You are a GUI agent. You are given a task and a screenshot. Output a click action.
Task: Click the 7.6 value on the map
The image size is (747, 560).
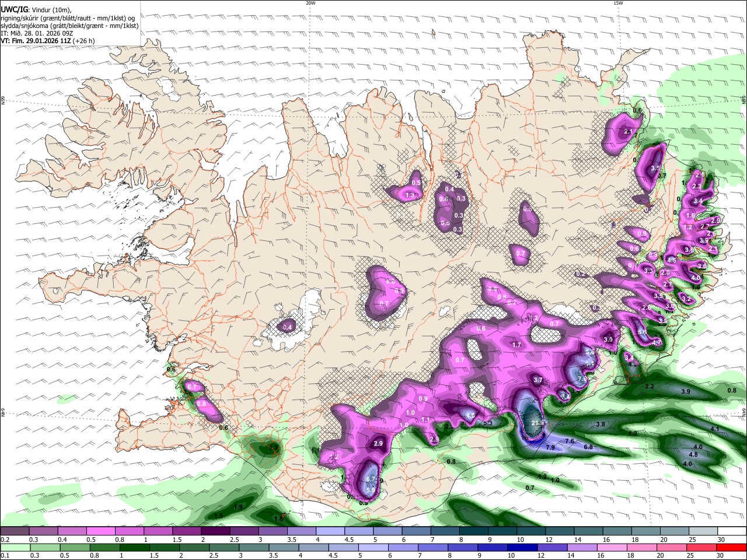[570, 441]
